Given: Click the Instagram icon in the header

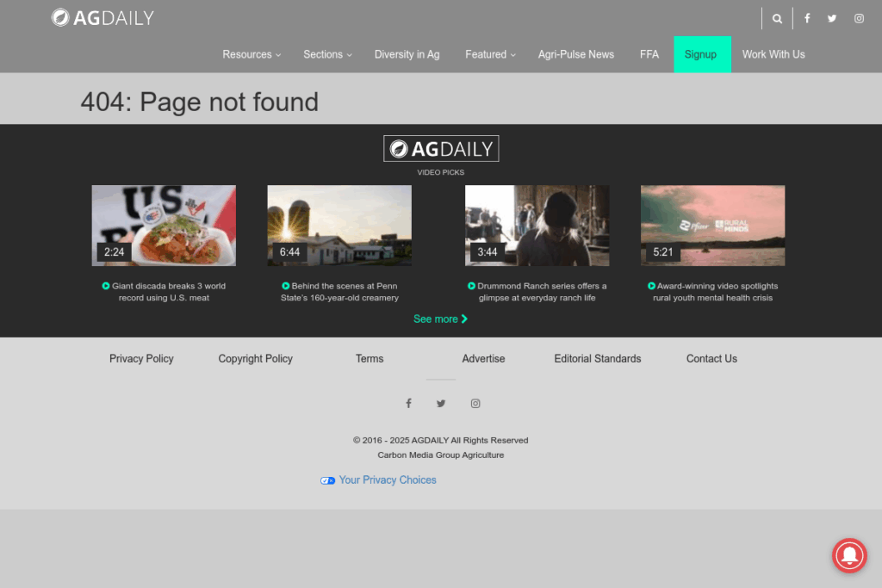Looking at the screenshot, I should (x=859, y=17).
